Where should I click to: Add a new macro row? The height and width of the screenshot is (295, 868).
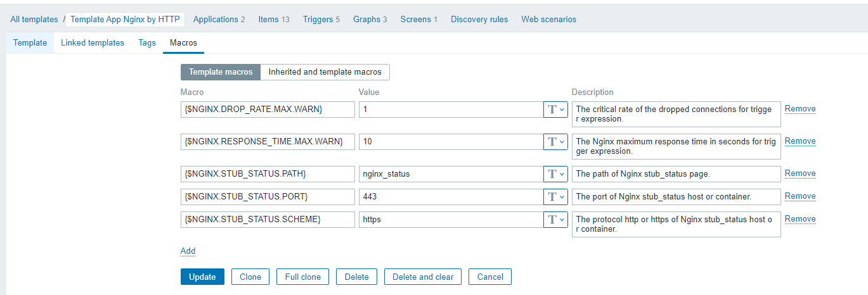tap(188, 251)
